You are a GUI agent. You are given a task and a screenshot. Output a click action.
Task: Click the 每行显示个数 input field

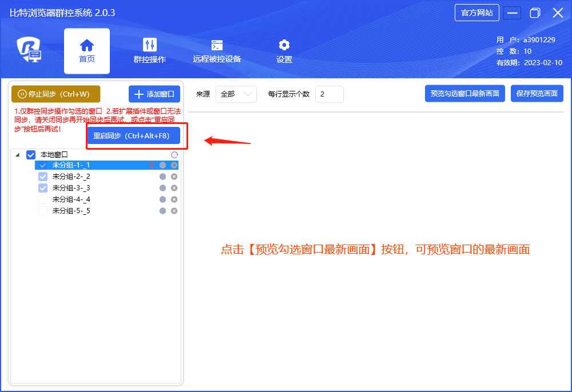(x=329, y=94)
